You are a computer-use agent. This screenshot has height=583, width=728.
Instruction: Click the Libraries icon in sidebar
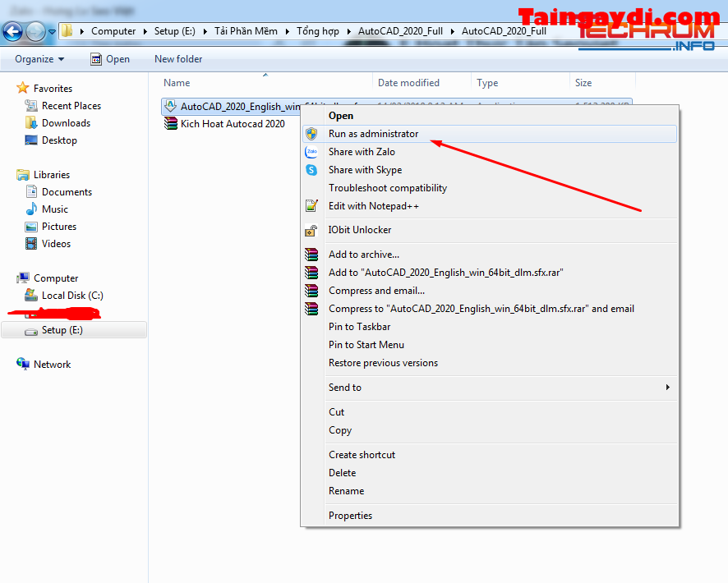23,174
